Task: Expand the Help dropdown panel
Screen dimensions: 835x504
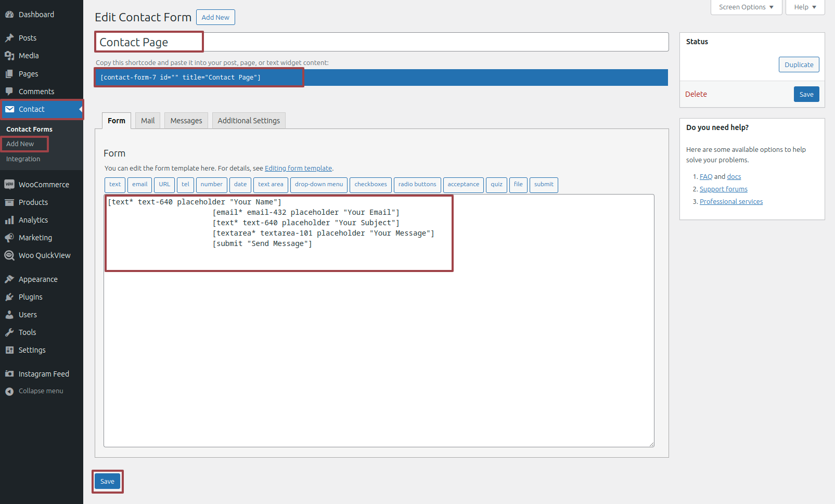Action: (805, 7)
